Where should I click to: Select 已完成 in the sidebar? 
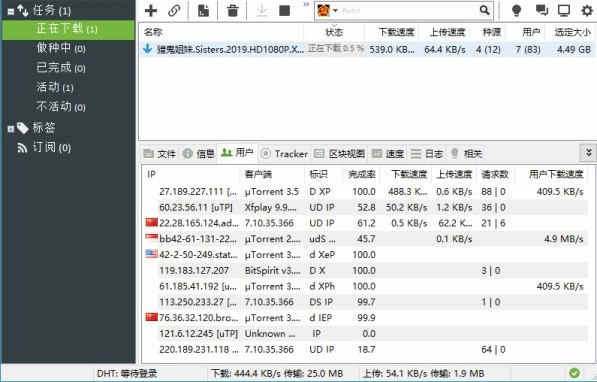point(61,67)
